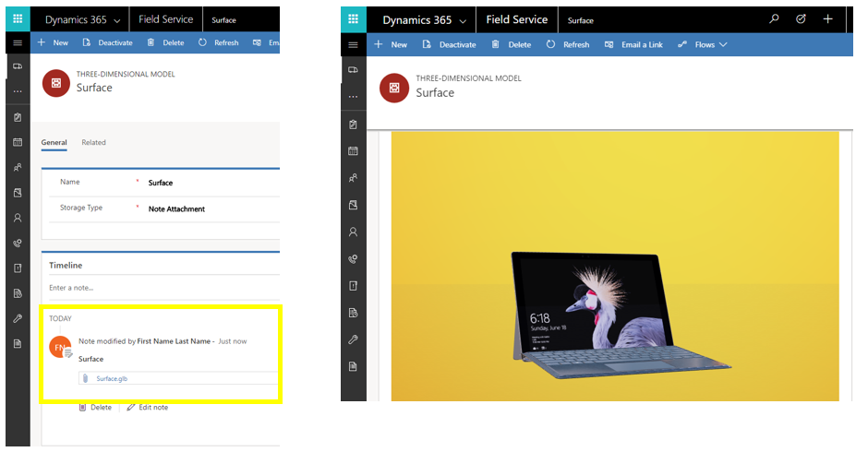The width and height of the screenshot is (868, 452).
Task: Open Field Service in left window header
Action: click(165, 19)
